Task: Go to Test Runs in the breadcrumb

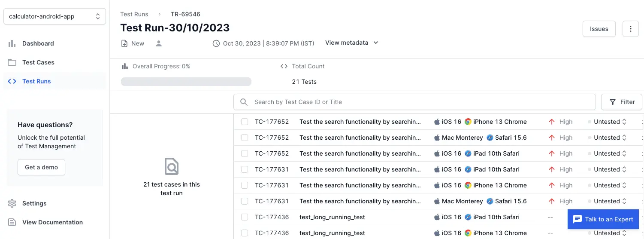Action: (x=134, y=14)
